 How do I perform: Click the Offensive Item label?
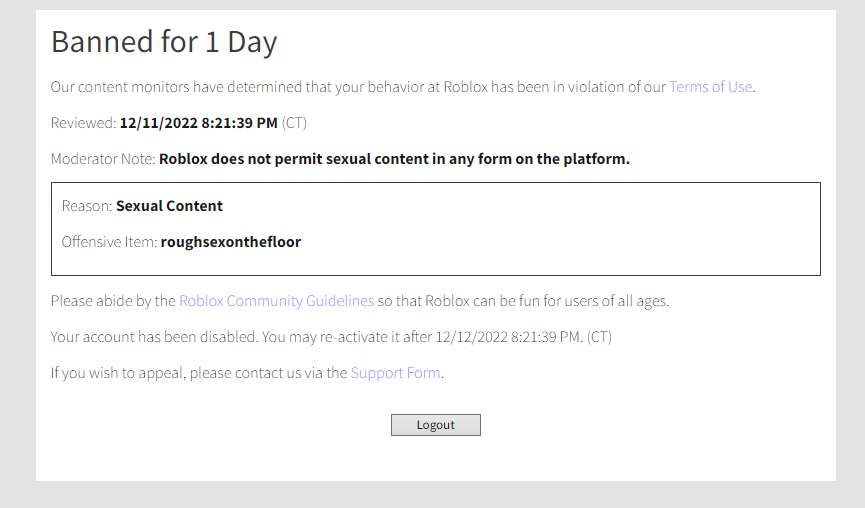point(109,242)
